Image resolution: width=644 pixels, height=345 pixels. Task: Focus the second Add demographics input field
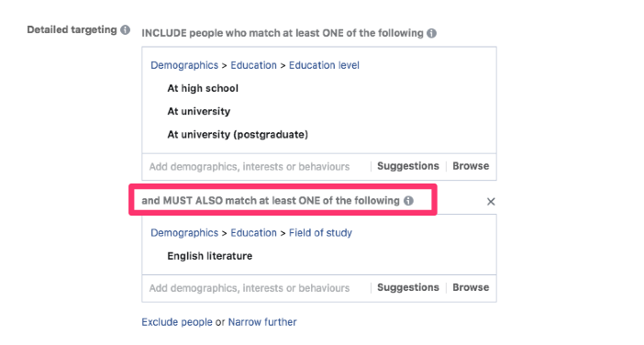(x=255, y=288)
